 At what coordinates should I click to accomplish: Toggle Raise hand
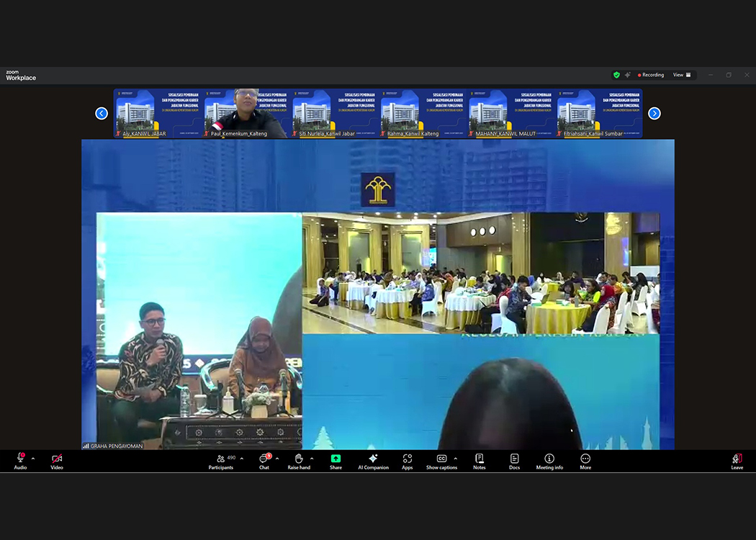tap(299, 461)
